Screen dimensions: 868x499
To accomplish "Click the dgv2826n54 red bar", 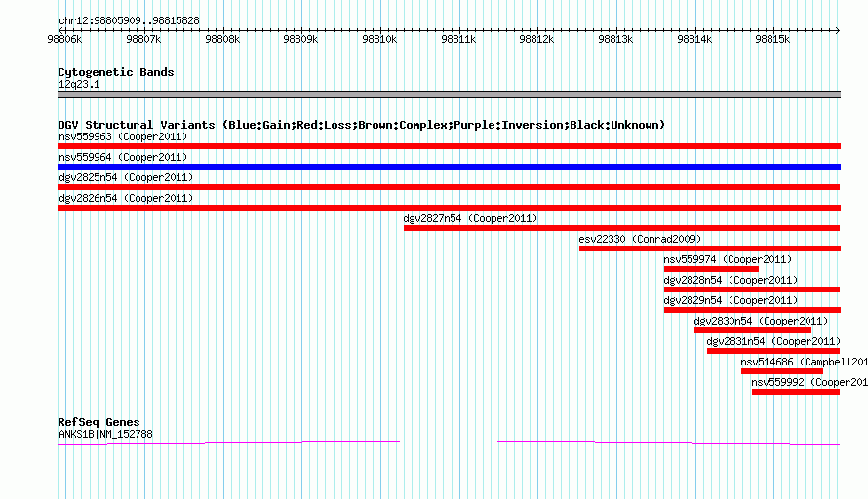I will pos(449,208).
